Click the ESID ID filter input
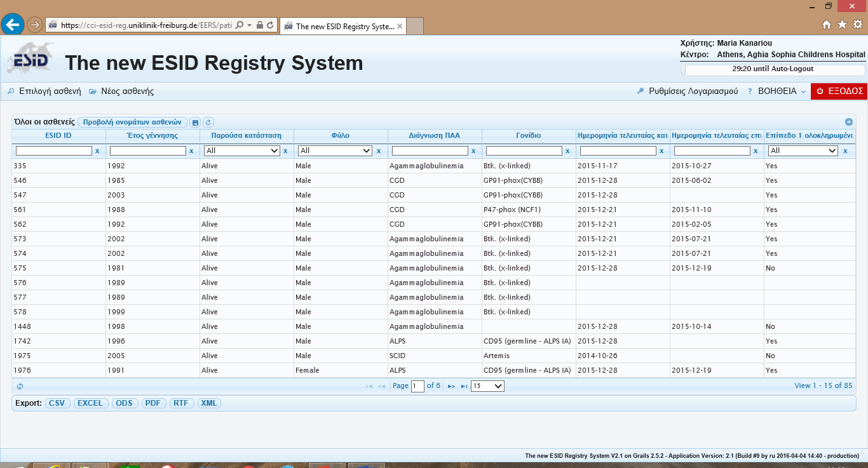The image size is (868, 468). click(54, 151)
